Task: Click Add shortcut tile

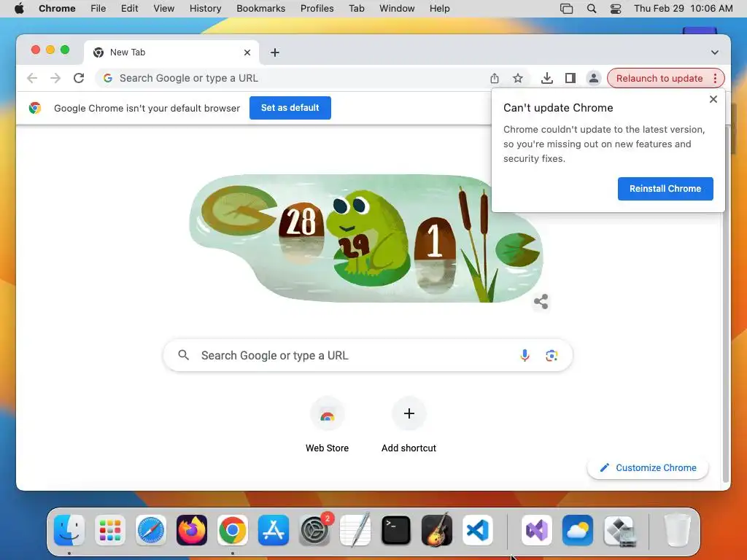Action: 409,424
